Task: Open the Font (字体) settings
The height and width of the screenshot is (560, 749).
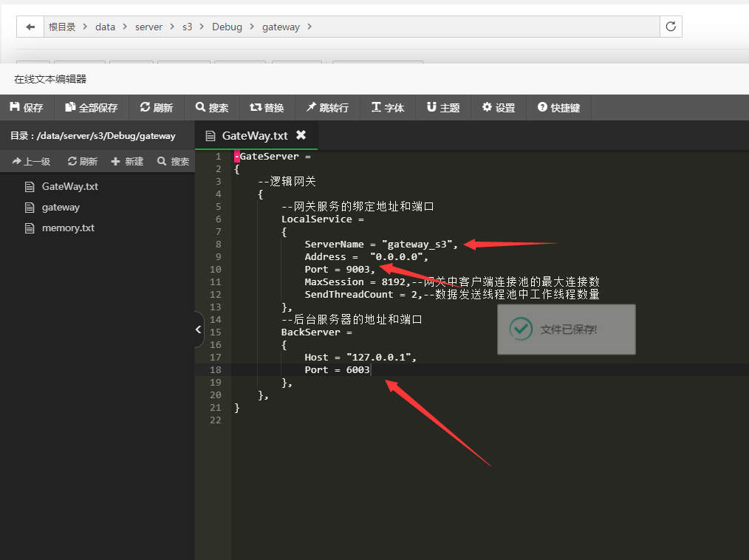Action: [x=388, y=108]
